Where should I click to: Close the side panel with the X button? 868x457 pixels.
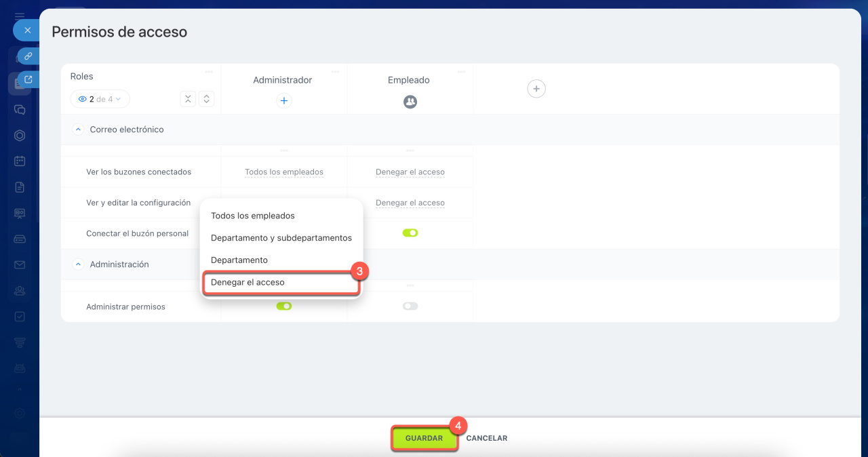click(28, 31)
